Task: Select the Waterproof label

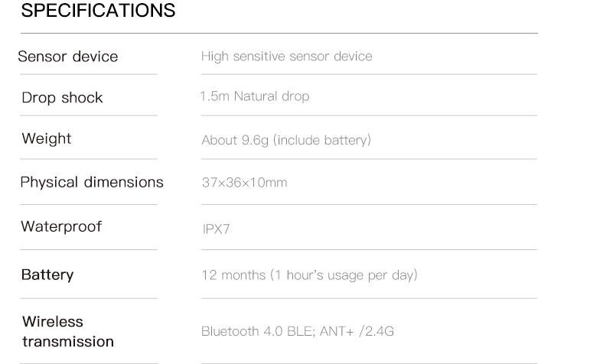Action: [x=61, y=226]
